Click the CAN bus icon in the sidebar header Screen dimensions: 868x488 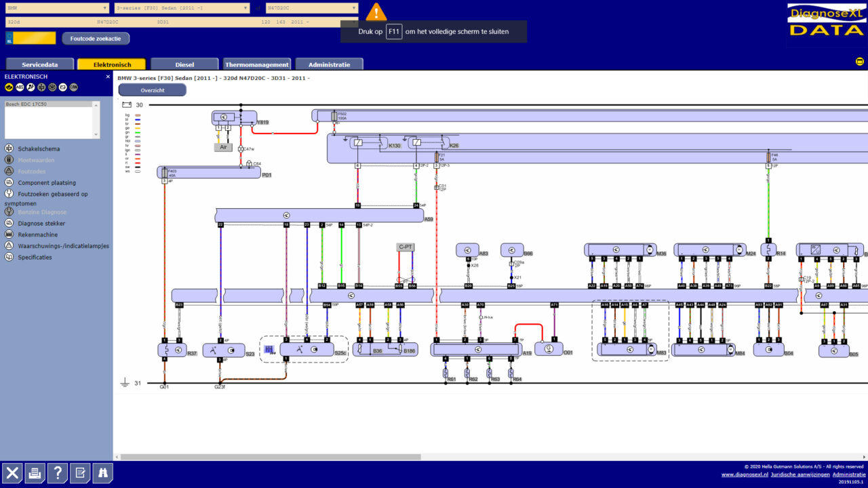(x=73, y=87)
